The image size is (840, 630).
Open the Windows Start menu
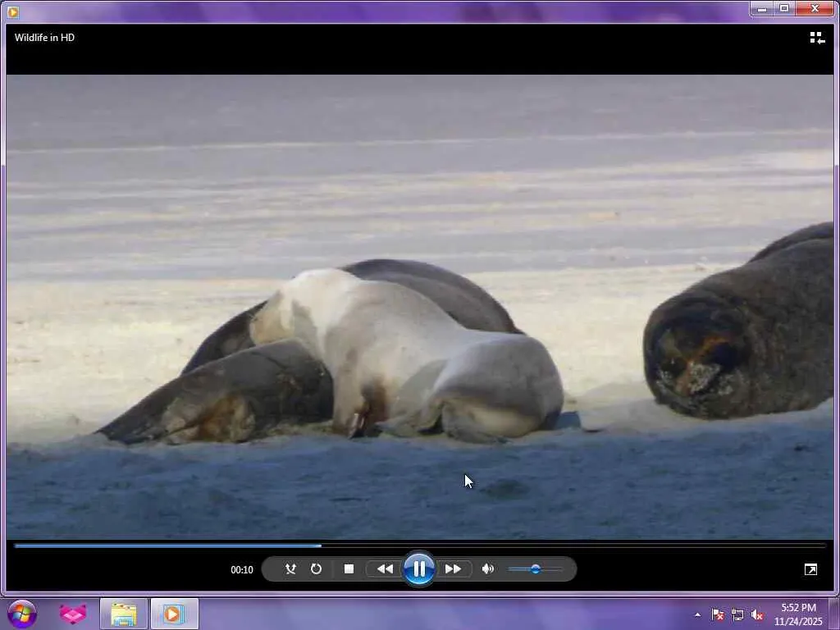22,614
